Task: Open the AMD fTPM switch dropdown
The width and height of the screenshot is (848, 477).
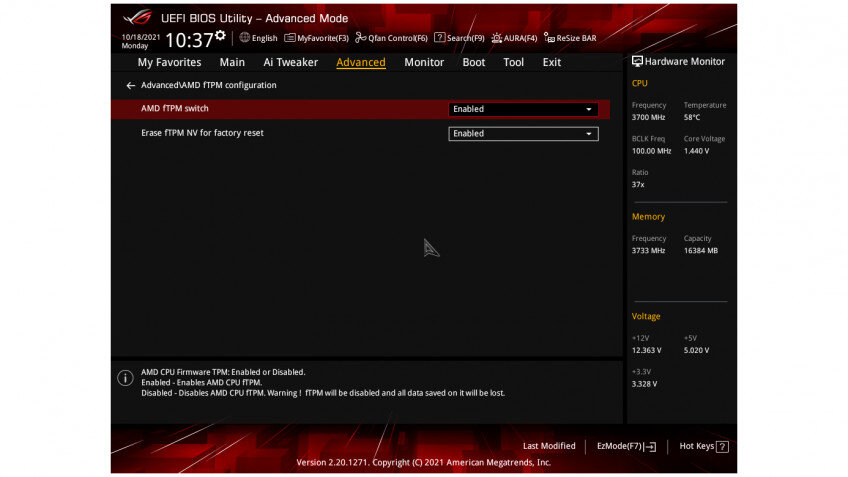Action: [x=523, y=109]
